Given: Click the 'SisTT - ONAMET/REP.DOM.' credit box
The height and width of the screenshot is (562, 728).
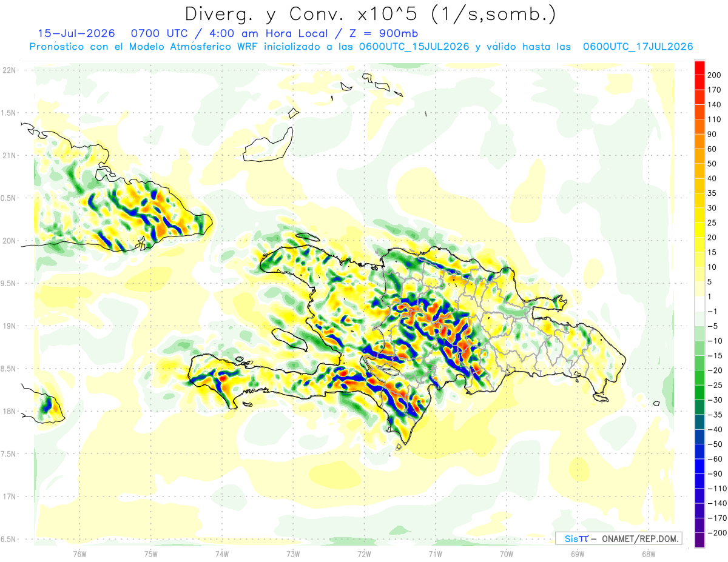Looking at the screenshot, I should coord(618,538).
